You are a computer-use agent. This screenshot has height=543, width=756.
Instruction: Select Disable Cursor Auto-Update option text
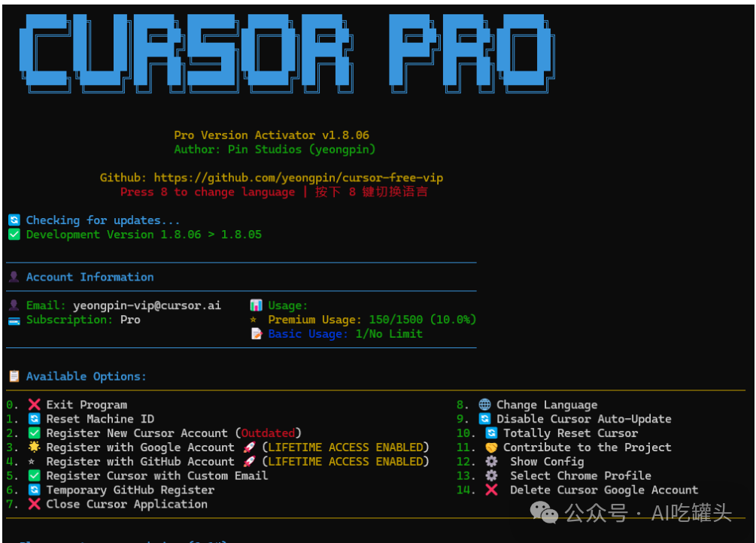click(584, 419)
